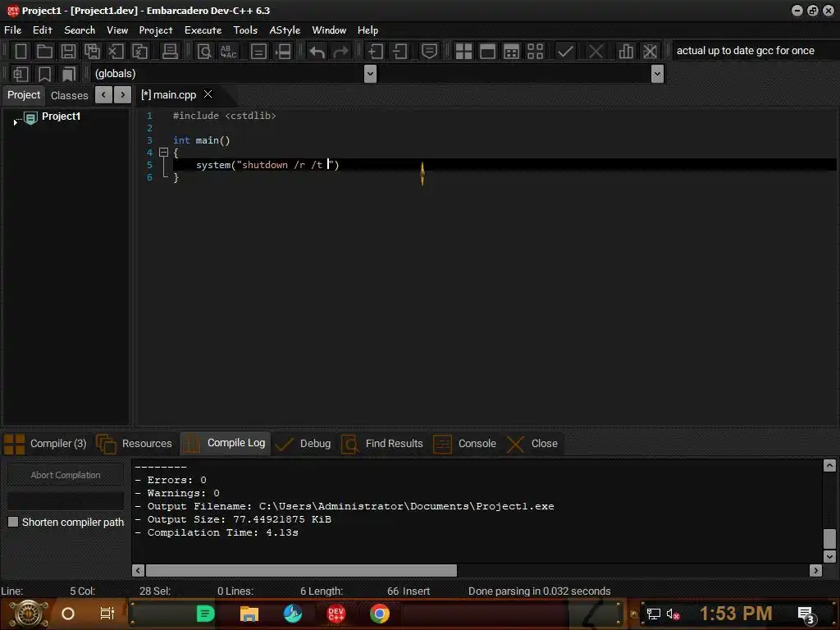
Task: Click the Close tab in bottom panel
Action: [533, 444]
